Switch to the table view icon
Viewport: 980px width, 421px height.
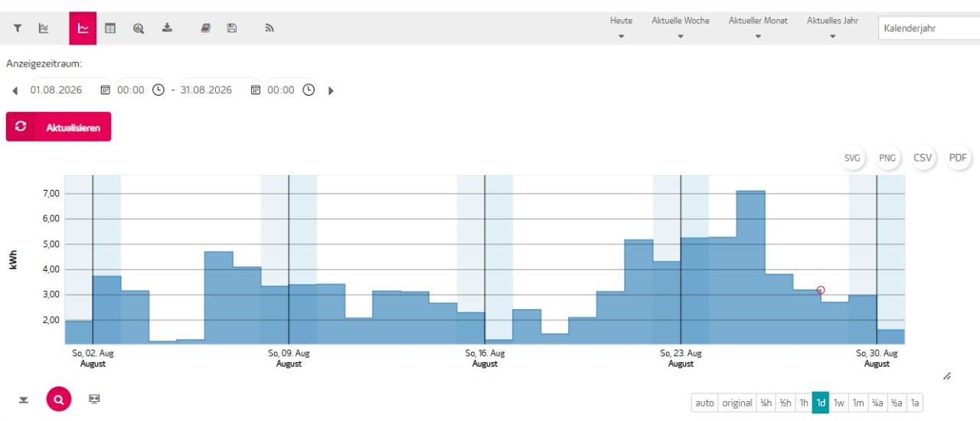point(110,28)
